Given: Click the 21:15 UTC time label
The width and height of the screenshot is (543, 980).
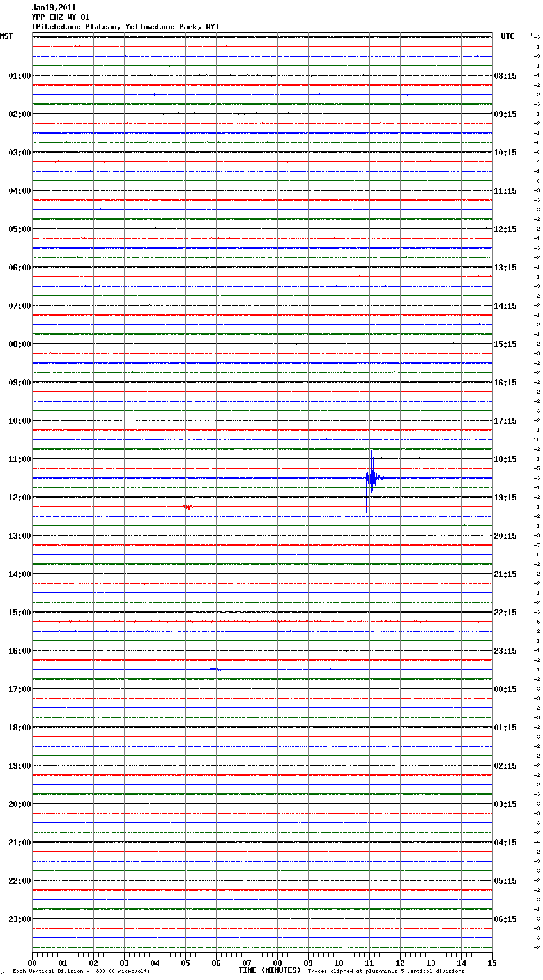Looking at the screenshot, I should (505, 574).
